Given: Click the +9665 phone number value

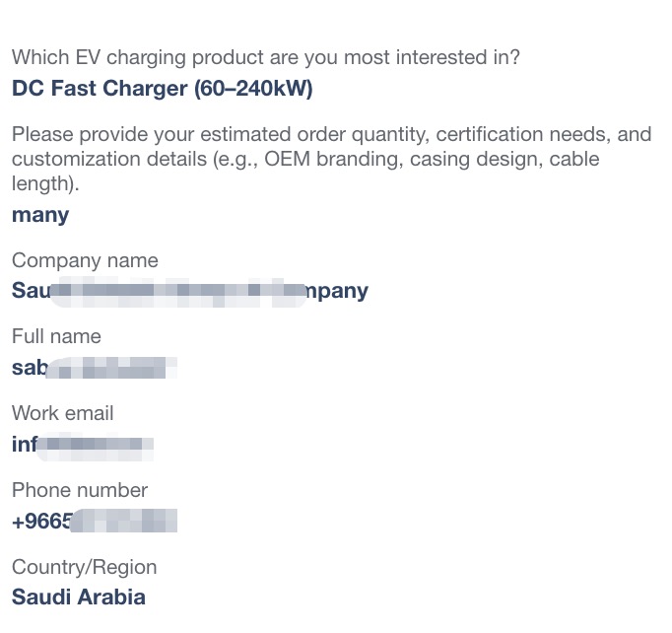Looking at the screenshot, I should click(x=95, y=522).
